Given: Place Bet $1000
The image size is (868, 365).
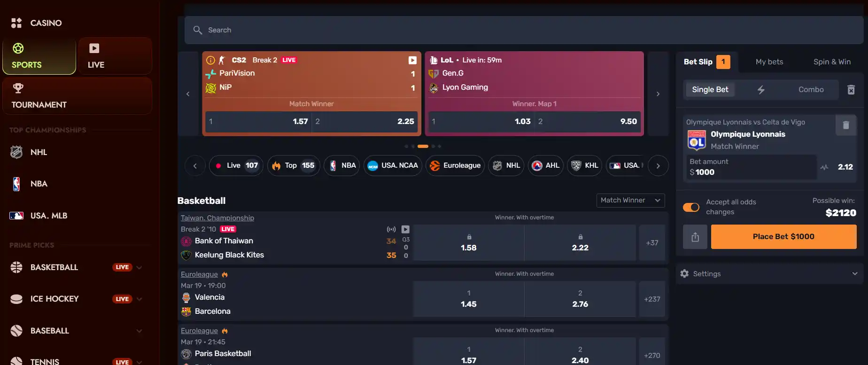Looking at the screenshot, I should 783,237.
